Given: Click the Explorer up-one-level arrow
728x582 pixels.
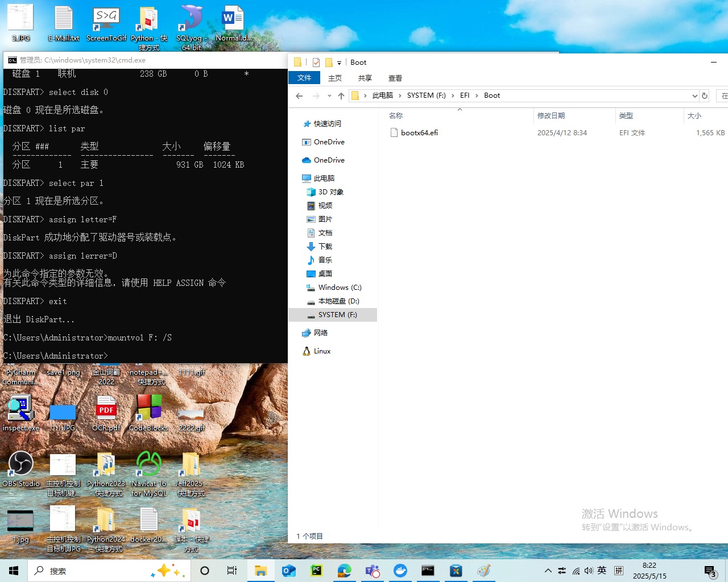Looking at the screenshot, I should 341,95.
